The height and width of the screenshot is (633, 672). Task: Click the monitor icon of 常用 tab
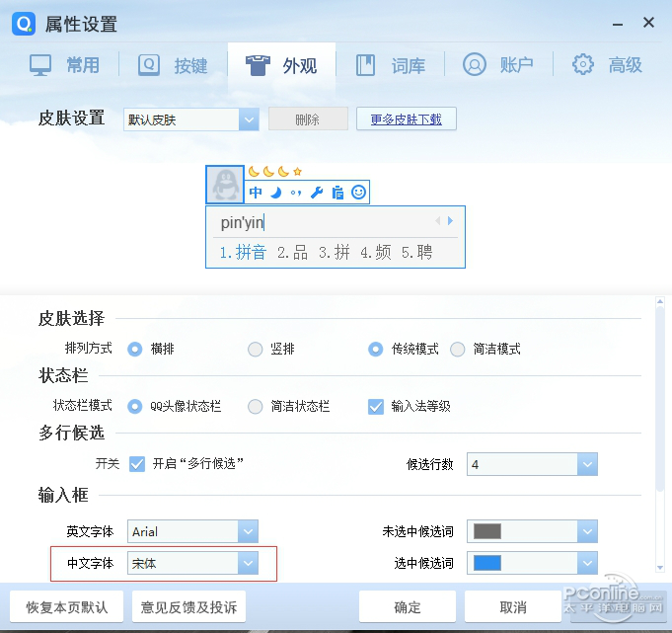click(40, 65)
